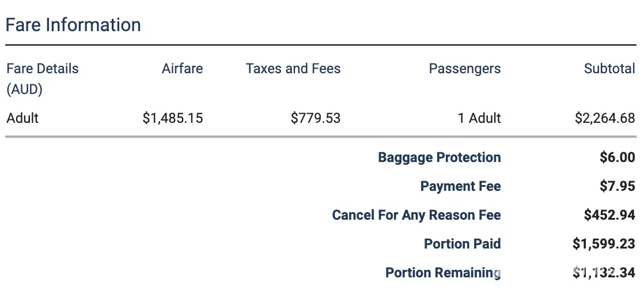Click the Baggage Protection label
This screenshot has width=644, height=301.
point(439,157)
